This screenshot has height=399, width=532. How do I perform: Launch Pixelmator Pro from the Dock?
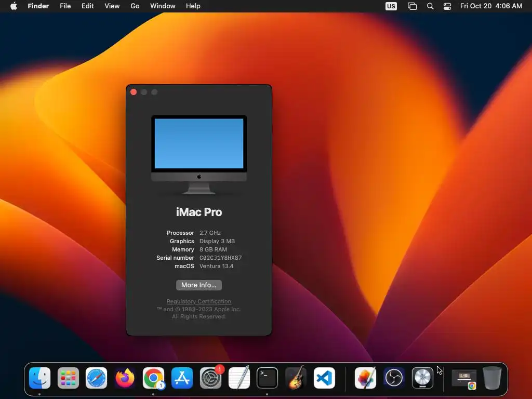point(365,378)
